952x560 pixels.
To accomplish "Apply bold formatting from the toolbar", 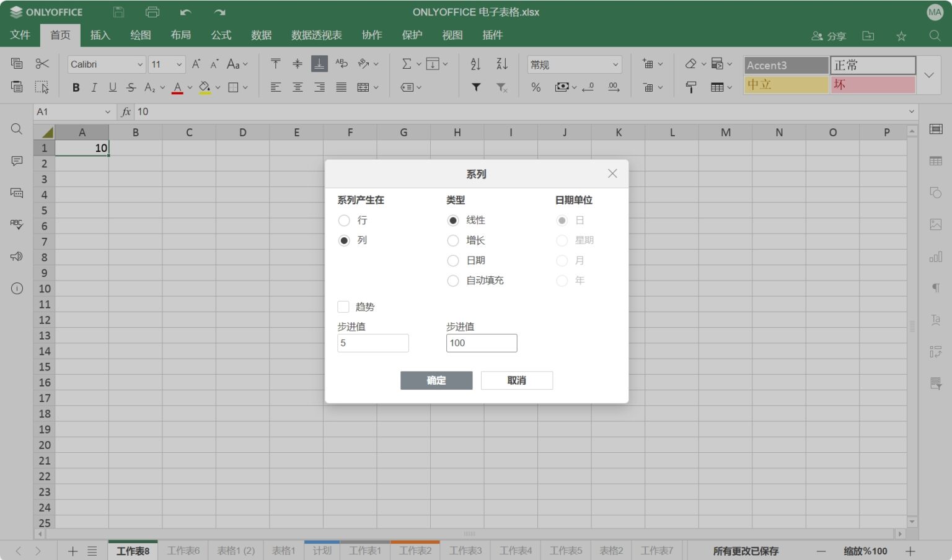I will coord(76,87).
